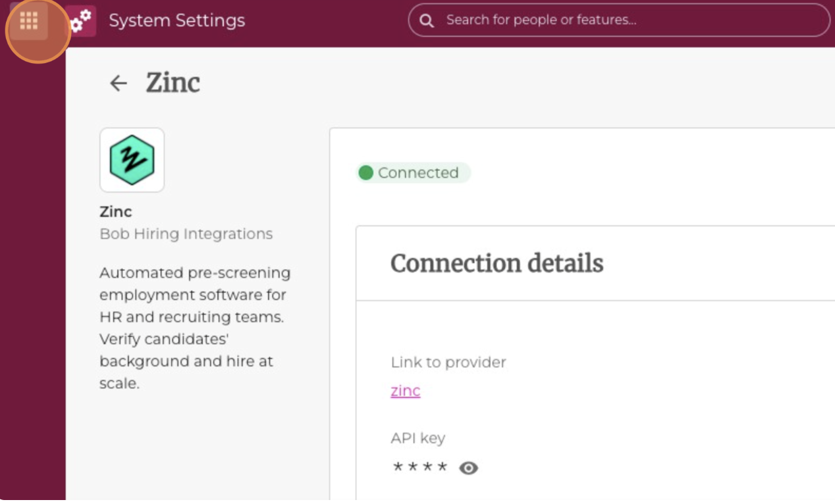Click the System Settings gears icon

click(x=81, y=21)
